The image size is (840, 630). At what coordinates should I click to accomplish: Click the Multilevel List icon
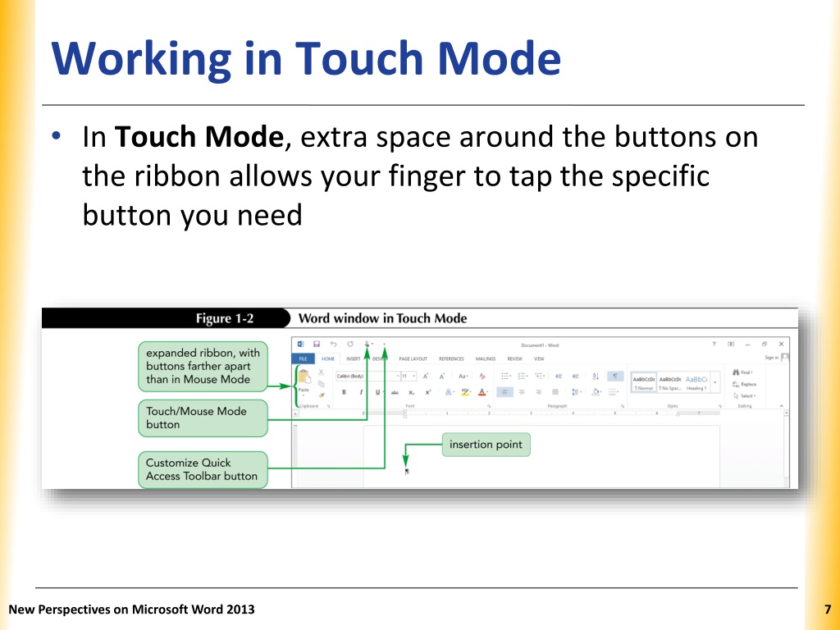[540, 376]
